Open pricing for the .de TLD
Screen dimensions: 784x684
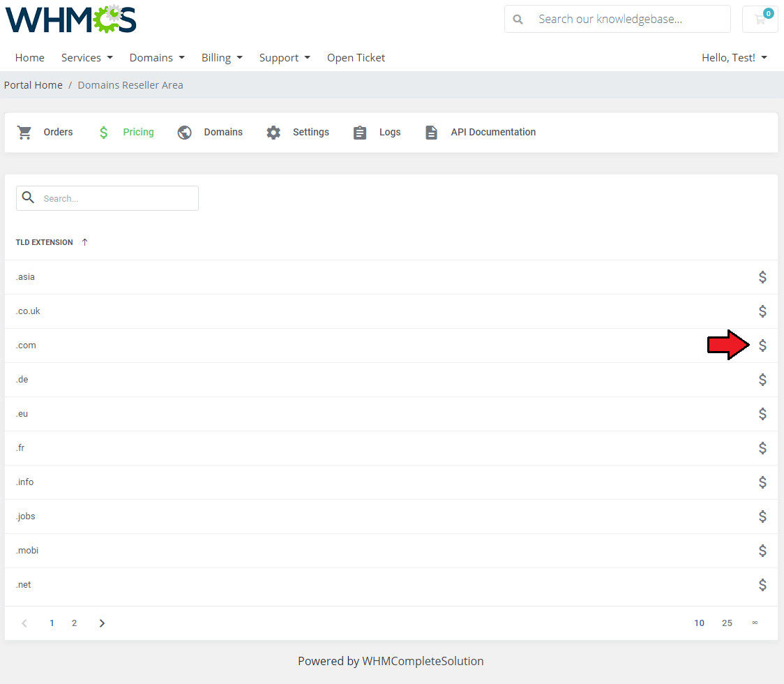pyautogui.click(x=762, y=379)
